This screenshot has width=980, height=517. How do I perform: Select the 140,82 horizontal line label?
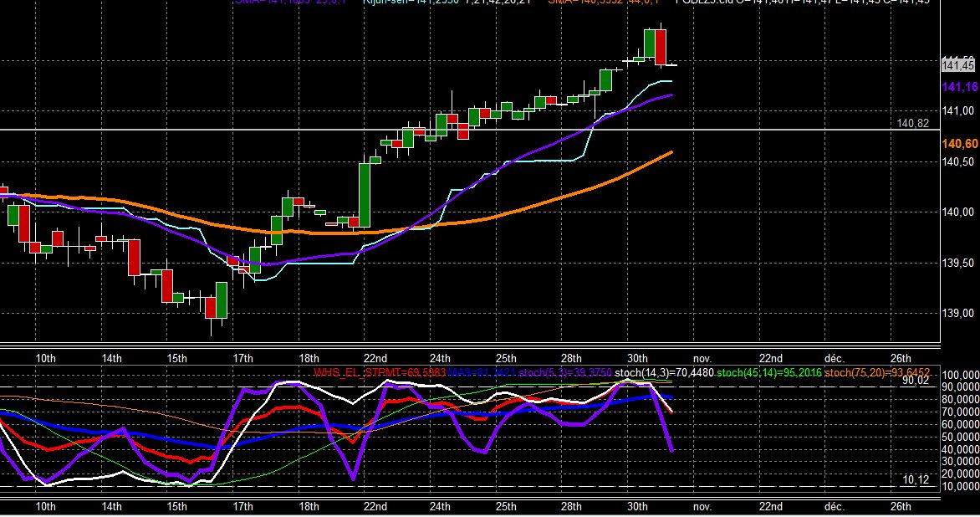click(912, 123)
